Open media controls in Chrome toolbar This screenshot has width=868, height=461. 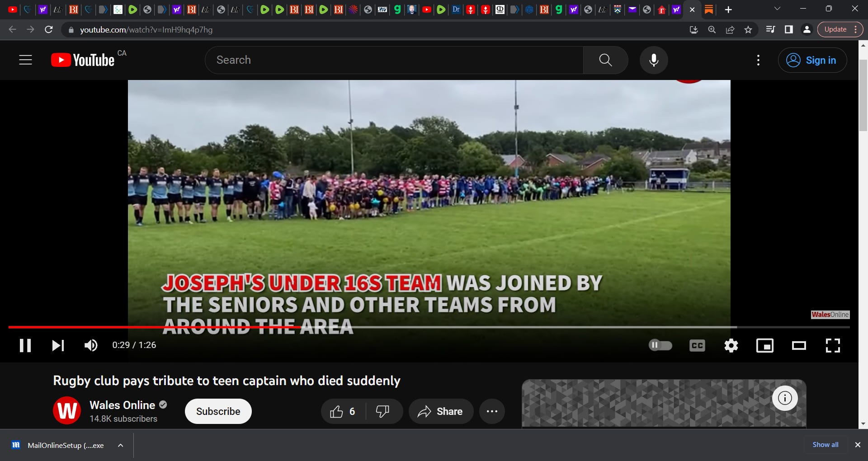(770, 30)
